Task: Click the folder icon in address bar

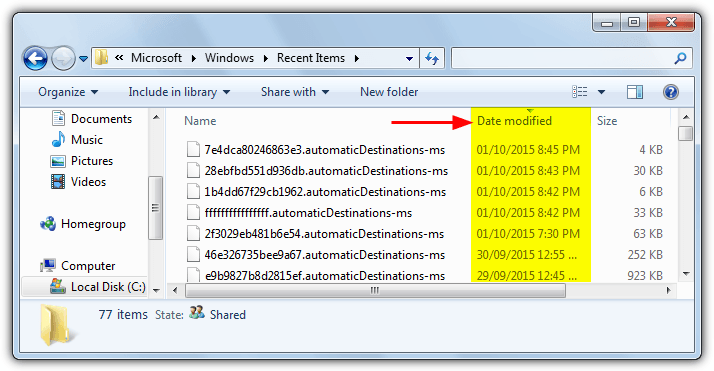Action: point(101,58)
